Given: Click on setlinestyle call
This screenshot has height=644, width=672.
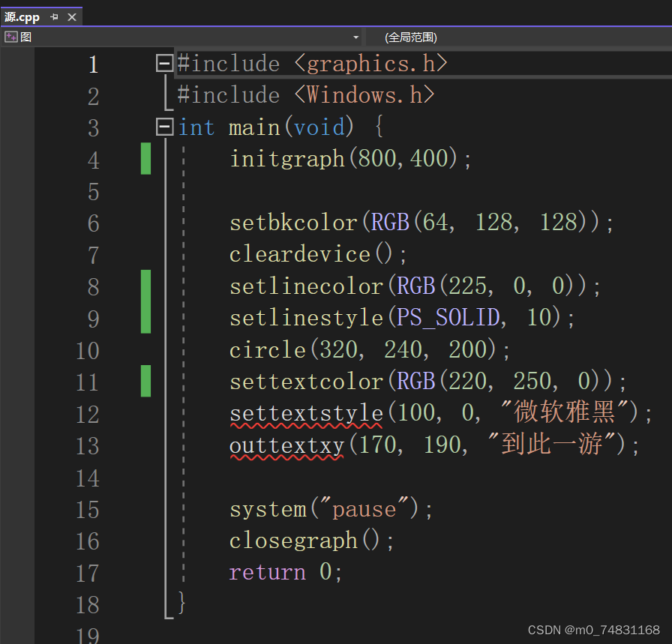Looking at the screenshot, I should tap(306, 318).
